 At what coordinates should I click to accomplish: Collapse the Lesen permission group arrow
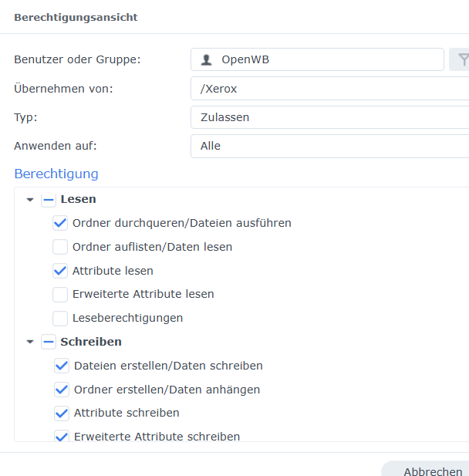[30, 200]
